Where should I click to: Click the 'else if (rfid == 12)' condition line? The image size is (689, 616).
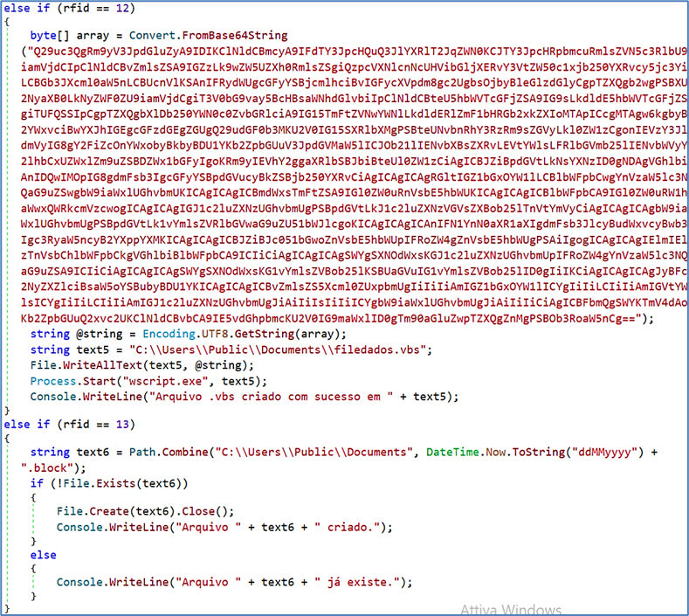coord(70,8)
